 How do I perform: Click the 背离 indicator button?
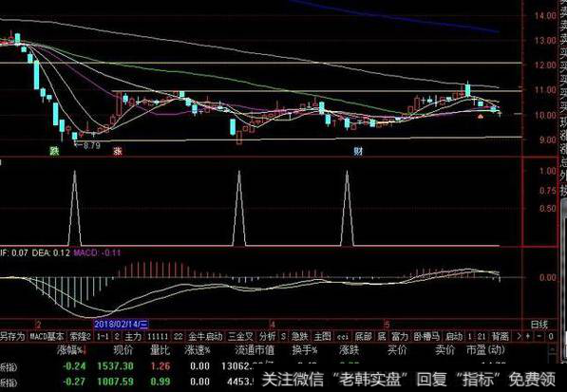pos(501,336)
